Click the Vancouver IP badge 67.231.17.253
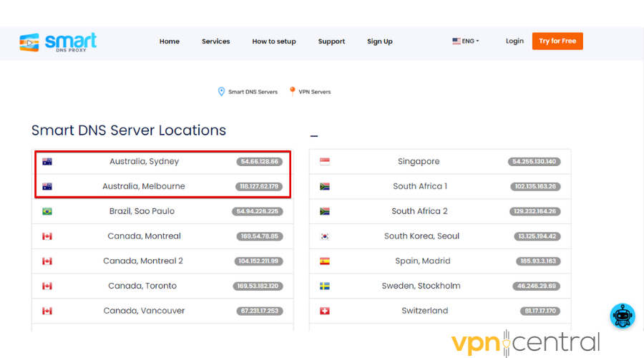The height and width of the screenshot is (358, 644). (x=260, y=311)
